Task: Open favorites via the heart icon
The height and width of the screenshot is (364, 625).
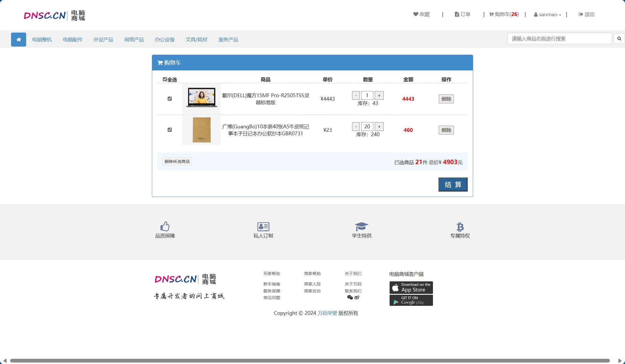Action: pyautogui.click(x=421, y=14)
